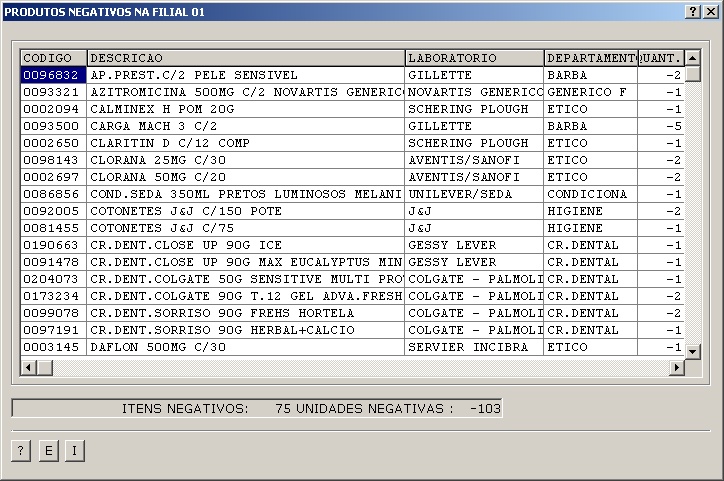Select code cell 0190663
This screenshot has height=481, width=724.
(54, 245)
